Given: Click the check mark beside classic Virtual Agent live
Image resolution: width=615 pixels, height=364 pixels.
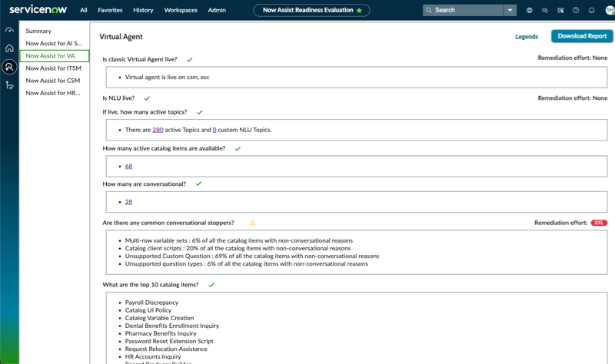Looking at the screenshot, I should tap(189, 60).
